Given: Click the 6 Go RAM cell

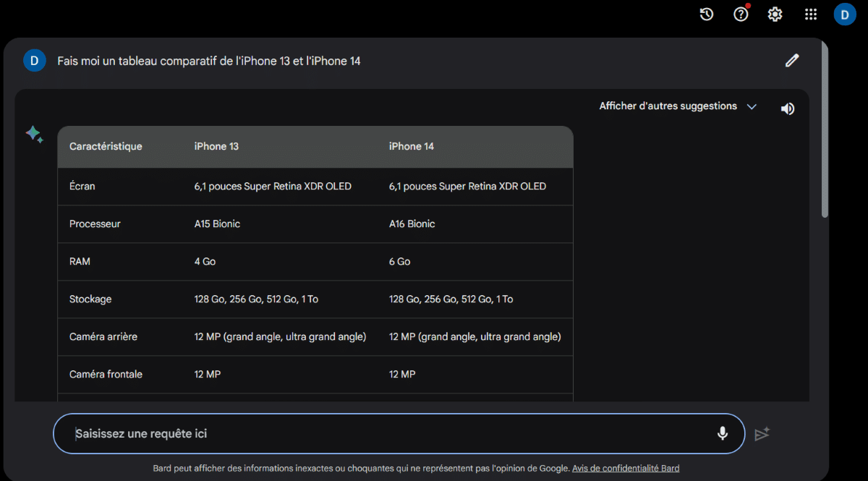Looking at the screenshot, I should point(399,261).
